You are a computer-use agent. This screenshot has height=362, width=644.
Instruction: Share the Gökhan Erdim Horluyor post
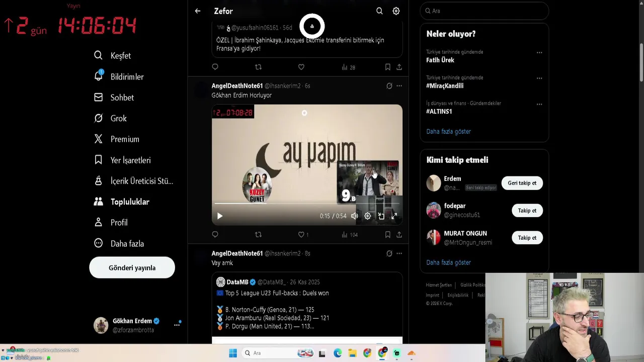tap(399, 235)
